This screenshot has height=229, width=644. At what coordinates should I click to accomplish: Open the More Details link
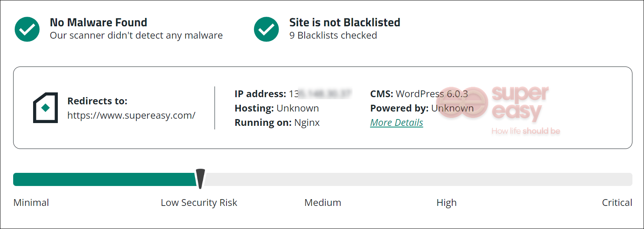coord(396,123)
